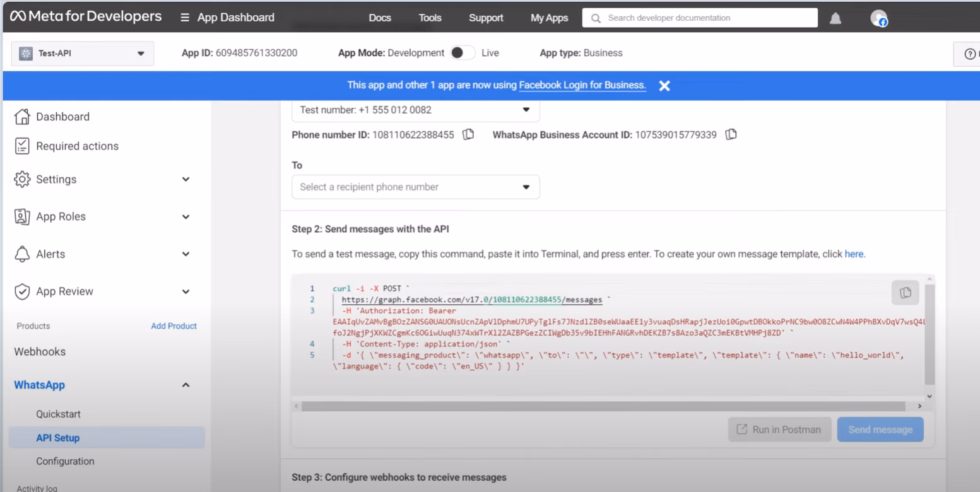
Task: Click the Dashboard home icon
Action: [x=22, y=117]
